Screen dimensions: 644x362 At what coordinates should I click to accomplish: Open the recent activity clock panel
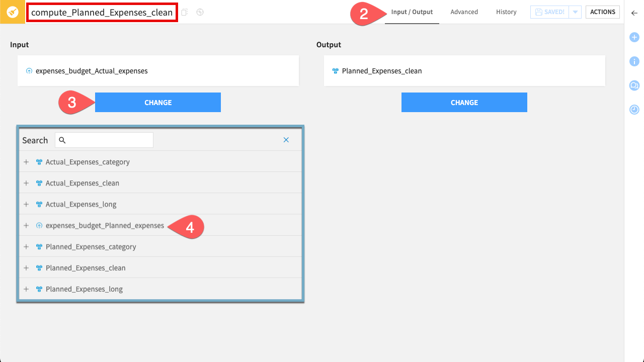[634, 110]
